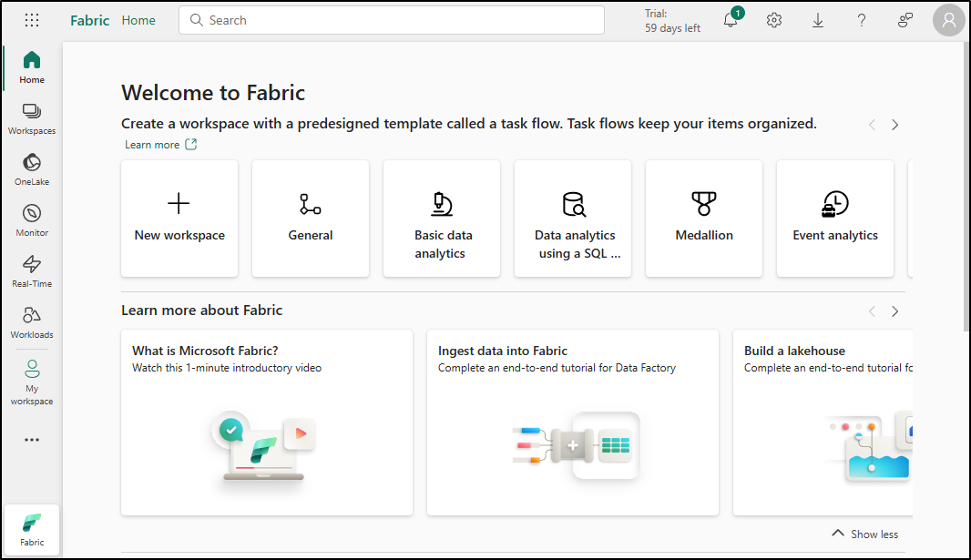Screen dimensions: 971x560
Task: Select the Monitor icon in sidebar
Action: pyautogui.click(x=31, y=220)
